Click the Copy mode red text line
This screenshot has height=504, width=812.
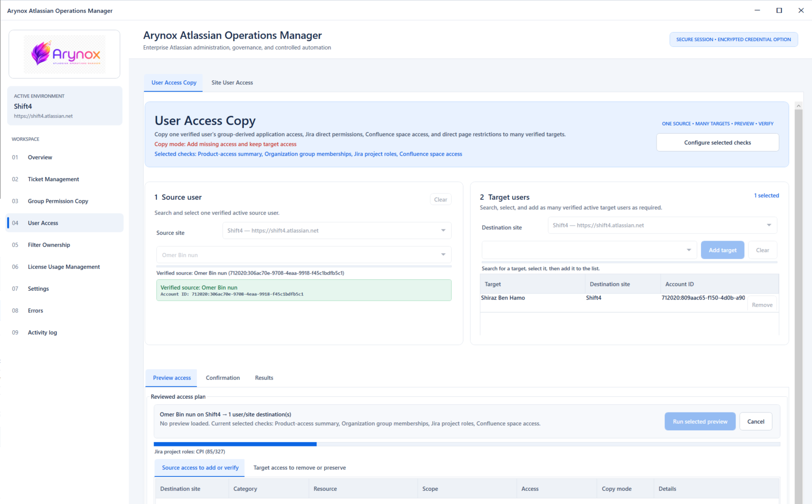click(x=225, y=144)
